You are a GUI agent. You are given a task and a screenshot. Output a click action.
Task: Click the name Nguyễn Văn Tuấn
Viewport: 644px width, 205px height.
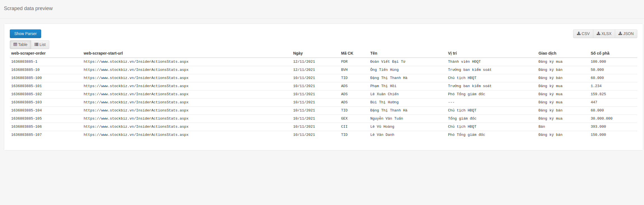(x=386, y=118)
